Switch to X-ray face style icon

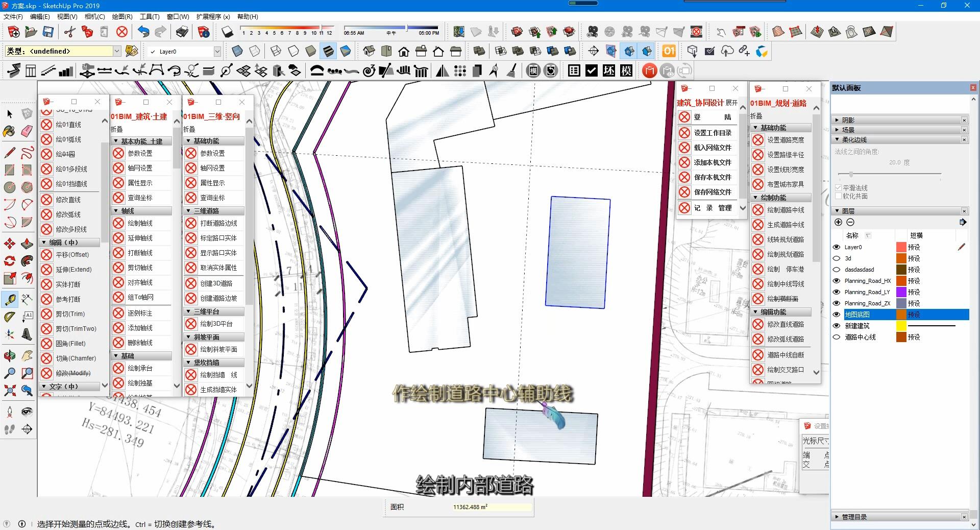237,51
